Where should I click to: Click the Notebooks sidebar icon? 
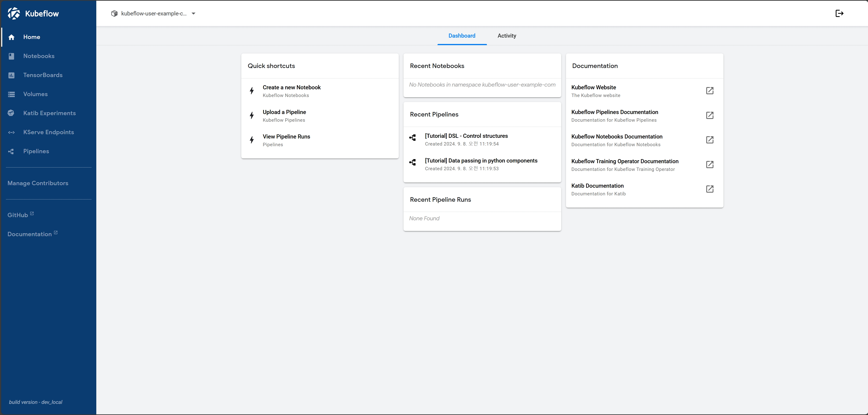coord(12,56)
